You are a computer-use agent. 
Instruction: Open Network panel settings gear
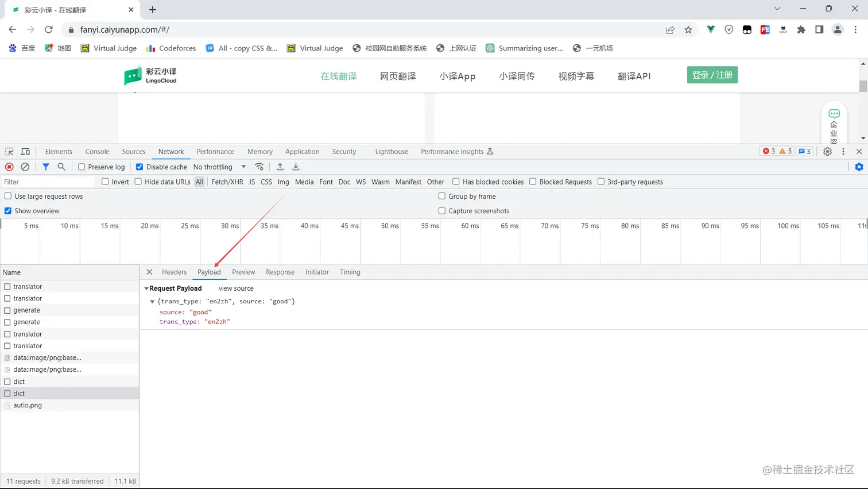click(x=859, y=167)
